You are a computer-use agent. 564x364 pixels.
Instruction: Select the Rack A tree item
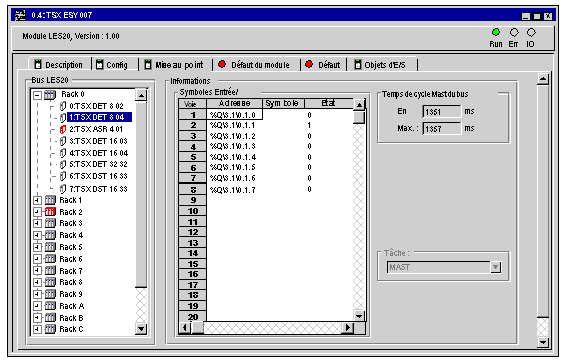(72, 306)
